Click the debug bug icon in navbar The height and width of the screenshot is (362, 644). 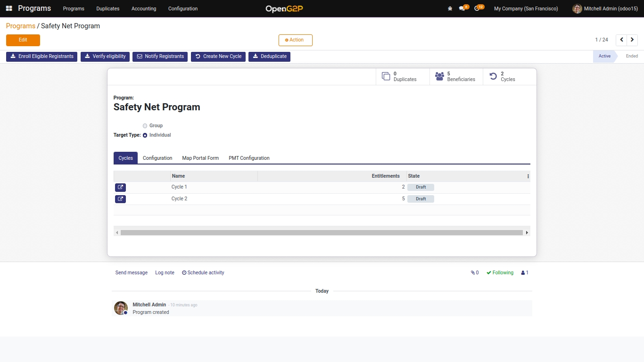click(450, 8)
